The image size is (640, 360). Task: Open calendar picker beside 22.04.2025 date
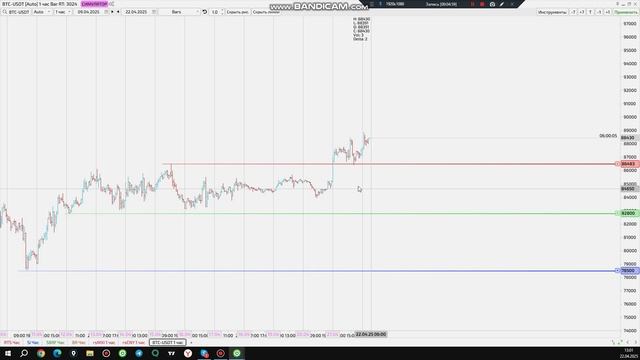pyautogui.click(x=154, y=12)
